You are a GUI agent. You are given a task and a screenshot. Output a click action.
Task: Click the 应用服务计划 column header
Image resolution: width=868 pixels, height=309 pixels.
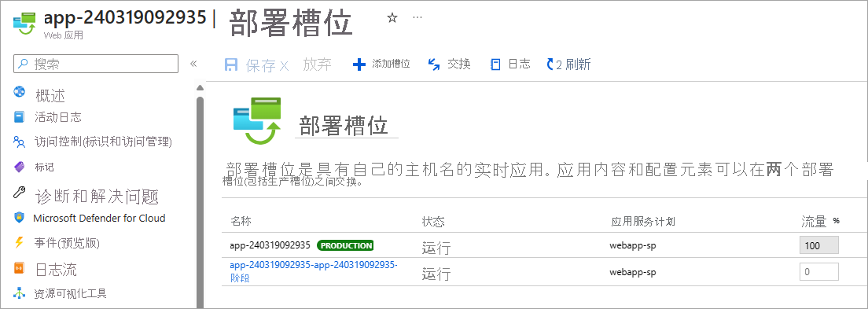[x=642, y=222]
